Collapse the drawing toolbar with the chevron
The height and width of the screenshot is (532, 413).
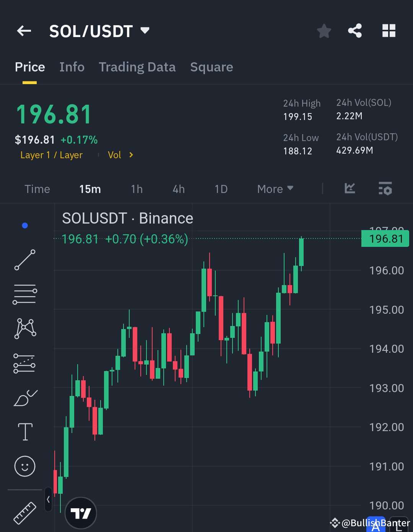(48, 500)
